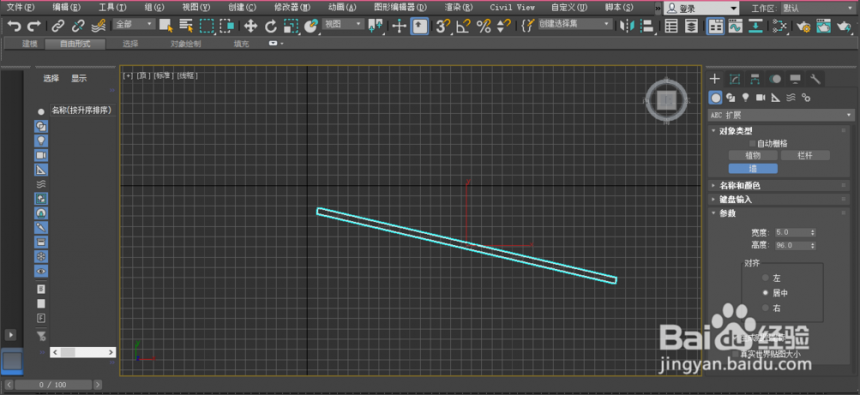Open the Schematic View icon

tap(756, 26)
